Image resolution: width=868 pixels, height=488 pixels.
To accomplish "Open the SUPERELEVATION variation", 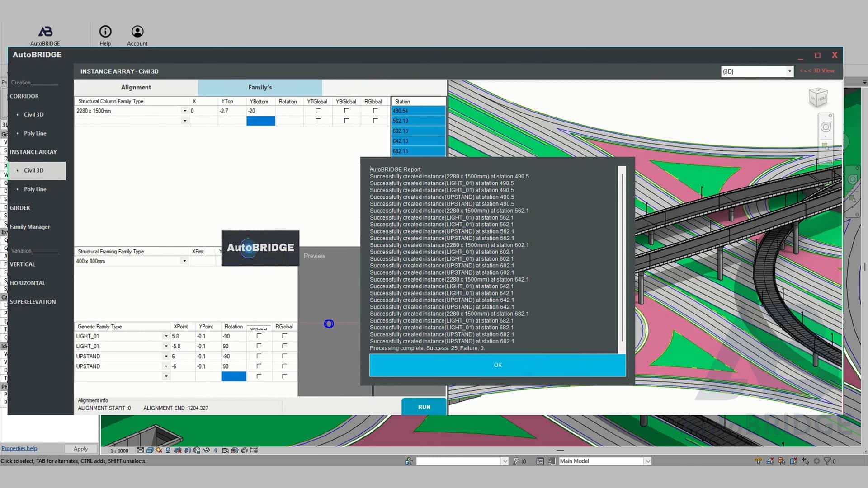I will [x=33, y=302].
